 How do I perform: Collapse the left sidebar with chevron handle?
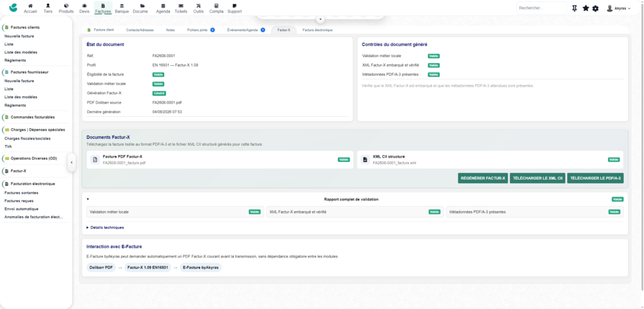pyautogui.click(x=72, y=163)
